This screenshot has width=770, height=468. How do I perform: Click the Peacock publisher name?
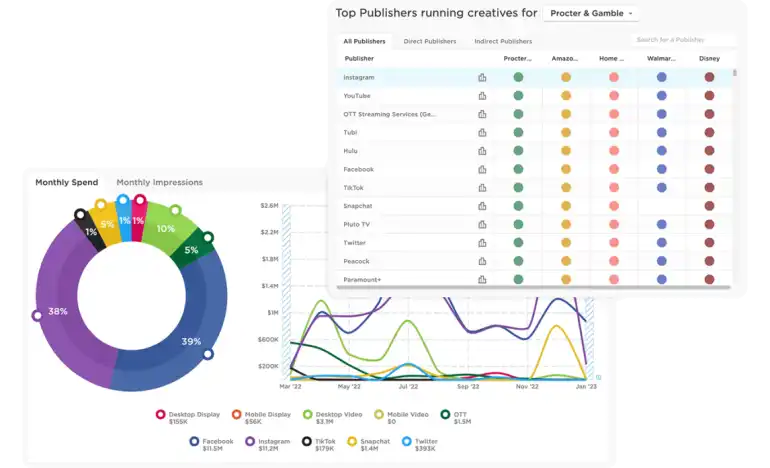(356, 261)
